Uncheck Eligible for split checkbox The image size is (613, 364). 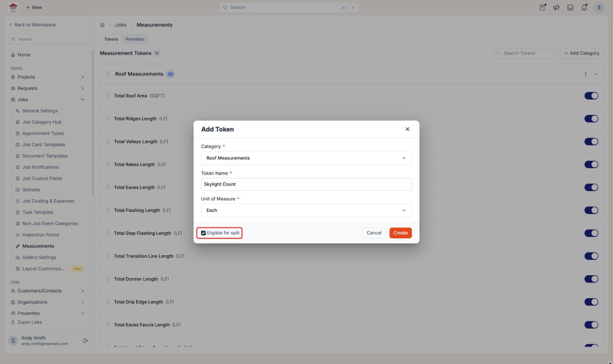click(203, 233)
